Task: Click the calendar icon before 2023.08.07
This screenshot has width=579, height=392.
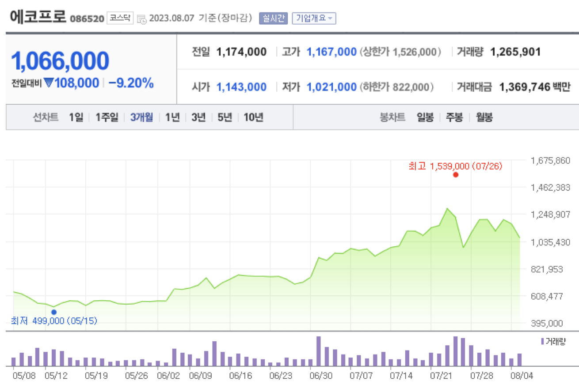Action: [x=142, y=19]
